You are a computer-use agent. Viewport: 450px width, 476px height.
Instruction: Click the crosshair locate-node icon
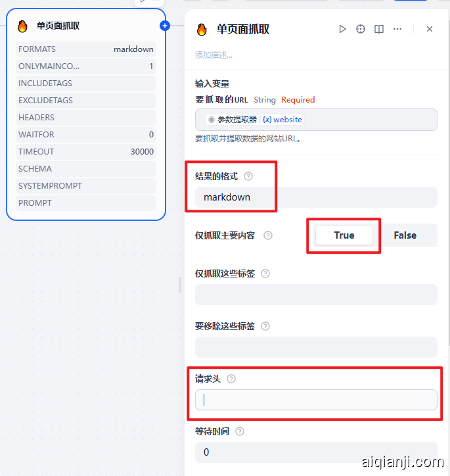361,29
